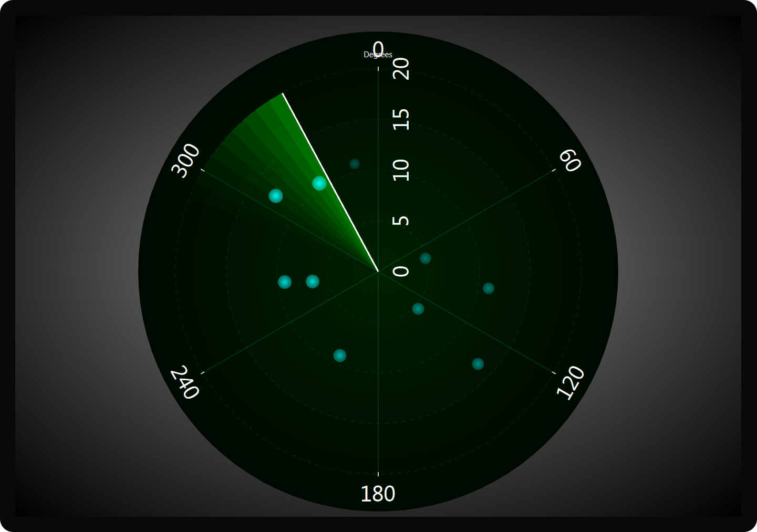The image size is (757, 532).
Task: Click the 20 radial range label
Action: [401, 69]
